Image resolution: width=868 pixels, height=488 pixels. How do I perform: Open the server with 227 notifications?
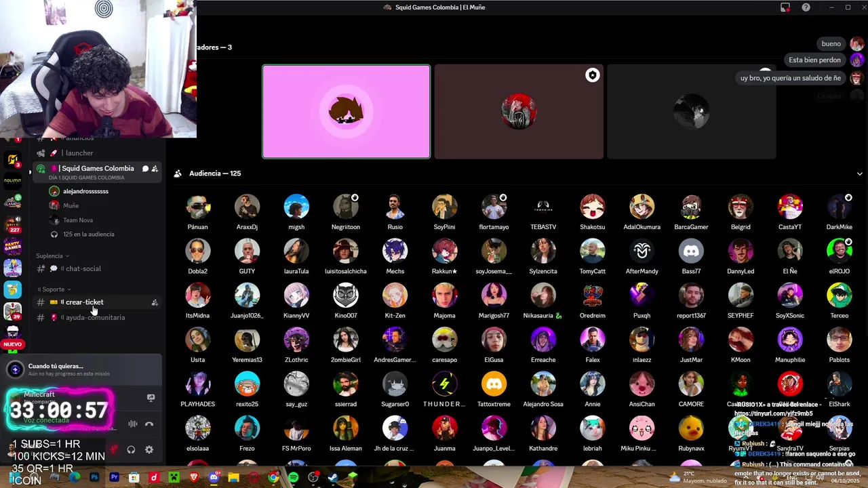pyautogui.click(x=12, y=224)
